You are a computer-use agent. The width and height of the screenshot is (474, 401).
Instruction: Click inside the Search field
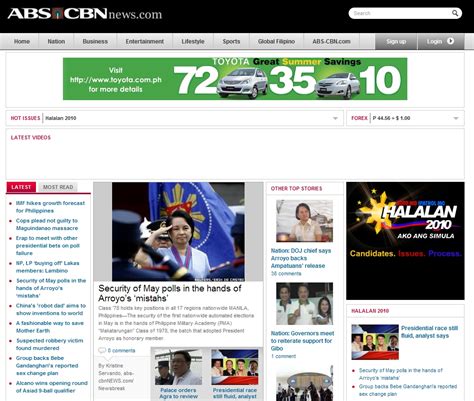[x=400, y=13]
